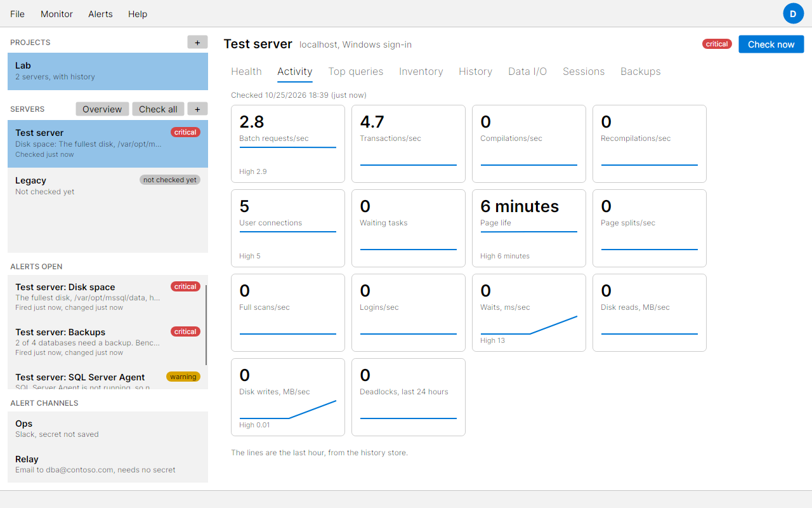Select the Relay email alert channel

108,464
